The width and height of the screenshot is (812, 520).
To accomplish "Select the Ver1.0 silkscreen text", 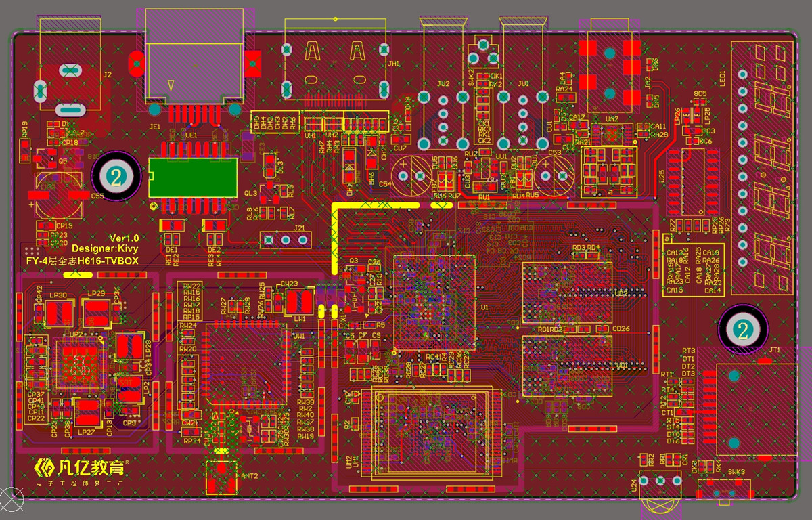I will click(124, 238).
